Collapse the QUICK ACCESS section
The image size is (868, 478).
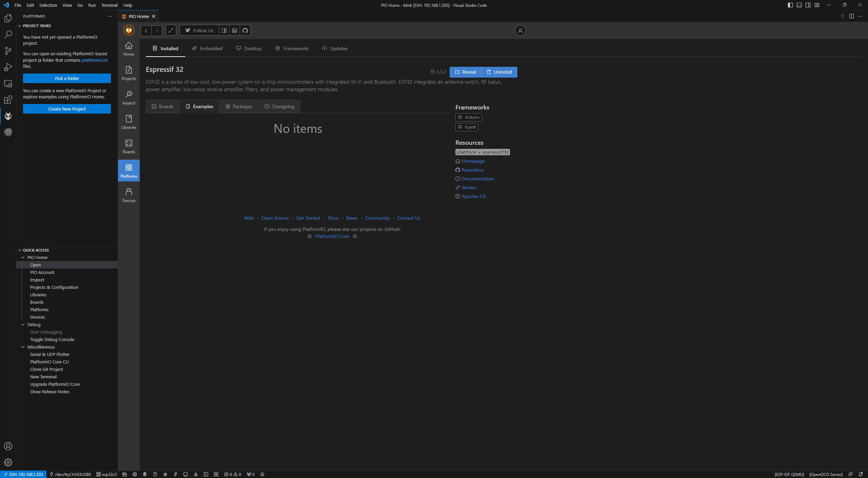click(20, 250)
